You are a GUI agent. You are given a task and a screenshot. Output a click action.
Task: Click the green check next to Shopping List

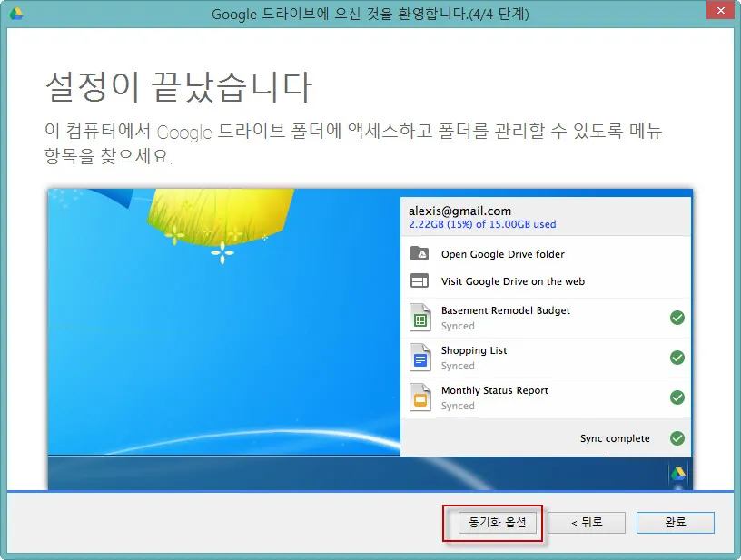pyautogui.click(x=677, y=358)
